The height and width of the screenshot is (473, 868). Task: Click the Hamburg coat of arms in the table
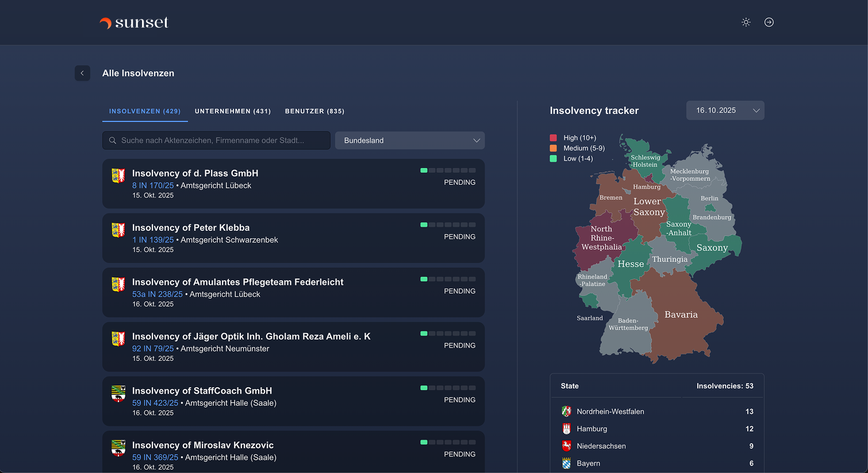click(x=567, y=429)
